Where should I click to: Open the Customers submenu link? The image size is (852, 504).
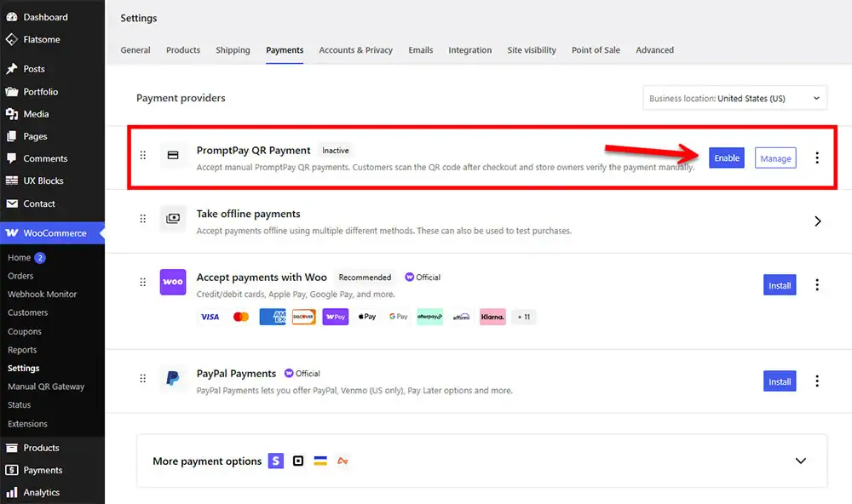click(28, 312)
